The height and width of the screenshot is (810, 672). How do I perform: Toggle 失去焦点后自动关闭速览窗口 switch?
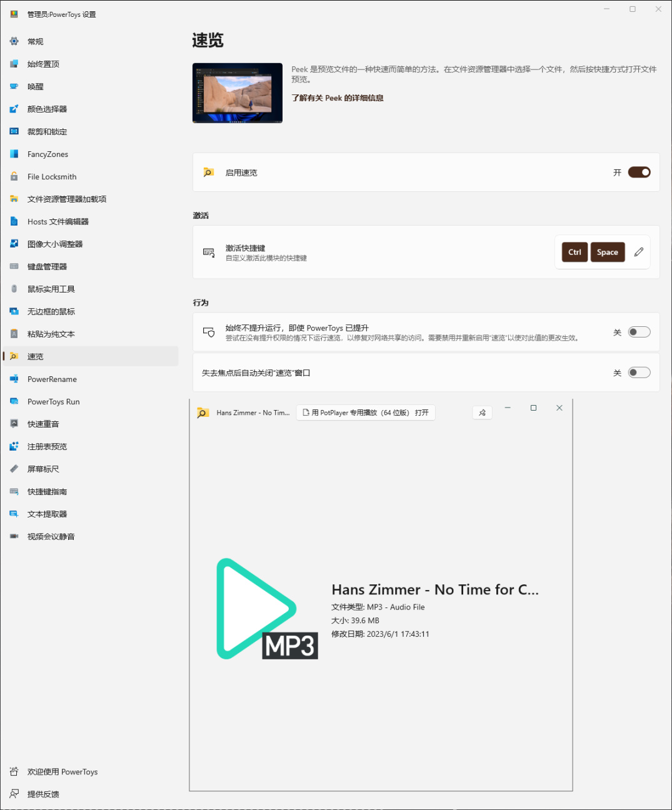coord(639,372)
